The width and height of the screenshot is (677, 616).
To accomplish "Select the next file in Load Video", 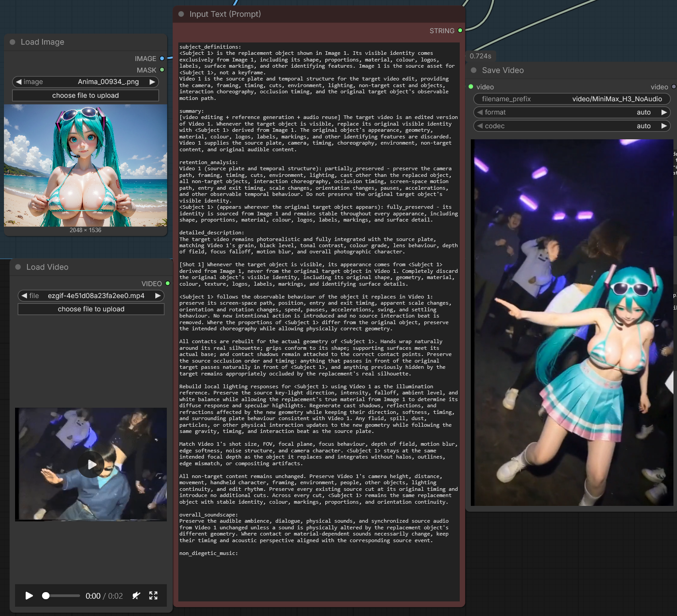I will tap(158, 296).
